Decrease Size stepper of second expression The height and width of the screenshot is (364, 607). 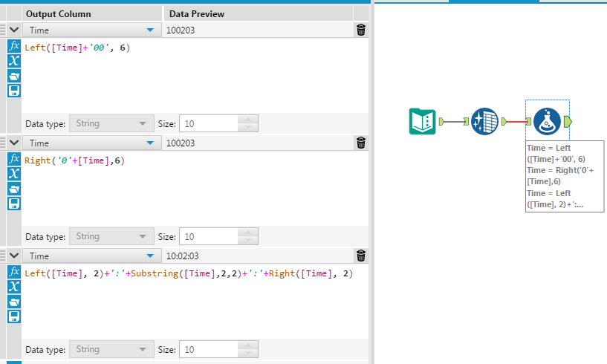[x=247, y=241]
